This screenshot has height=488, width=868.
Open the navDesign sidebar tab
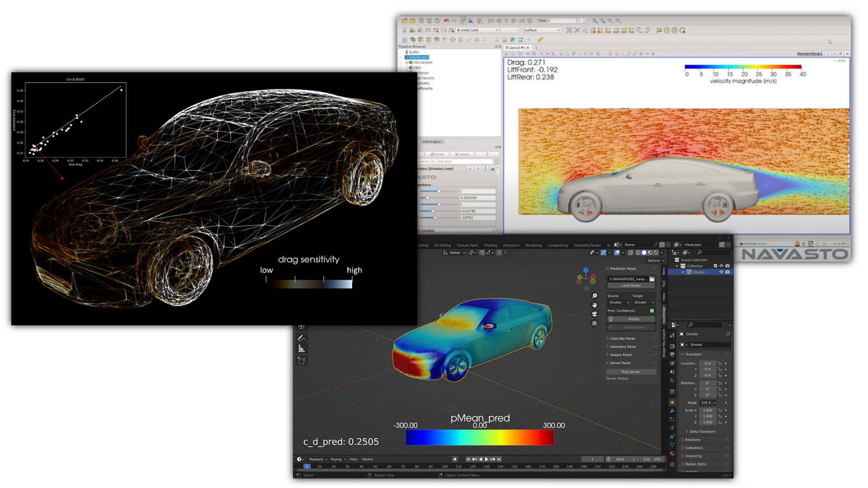pyautogui.click(x=664, y=314)
